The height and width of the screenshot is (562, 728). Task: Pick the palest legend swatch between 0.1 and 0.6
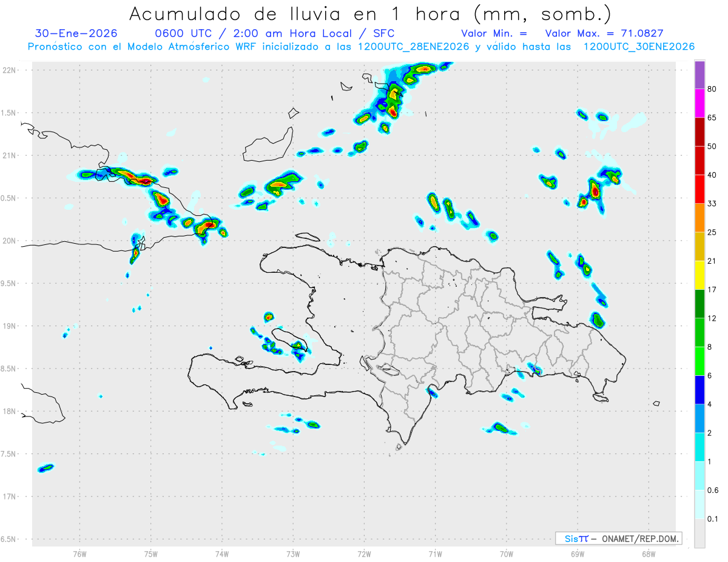tap(699, 505)
